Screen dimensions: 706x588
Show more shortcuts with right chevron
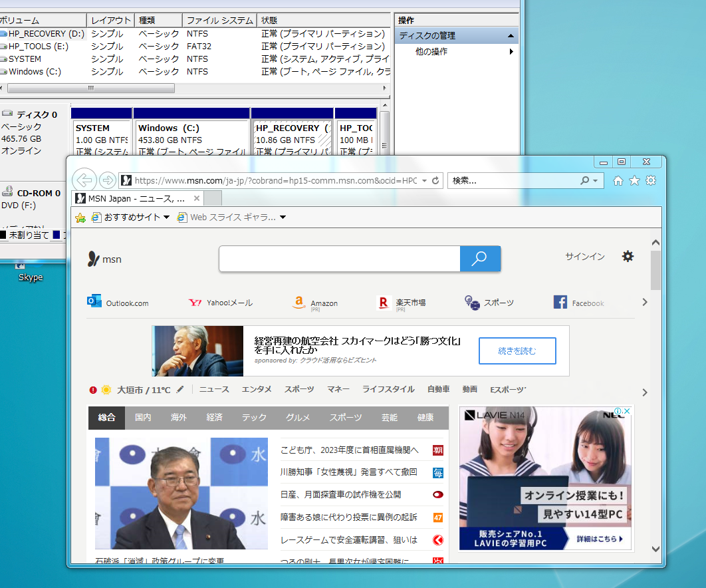(645, 302)
